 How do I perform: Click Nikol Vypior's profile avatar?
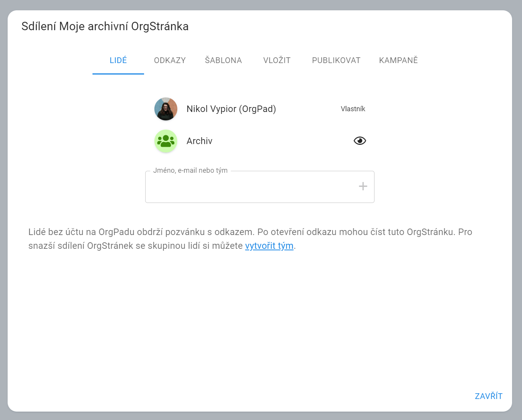[x=166, y=109]
